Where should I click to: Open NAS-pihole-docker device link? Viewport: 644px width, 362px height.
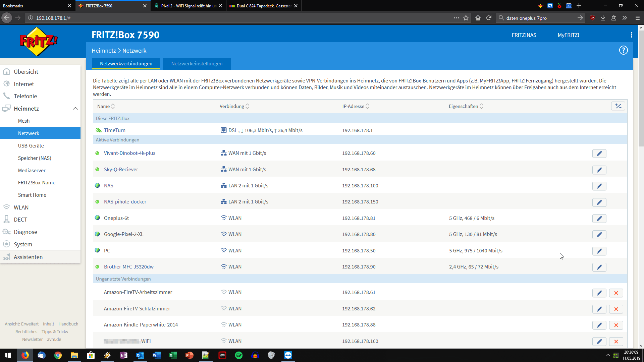(125, 202)
